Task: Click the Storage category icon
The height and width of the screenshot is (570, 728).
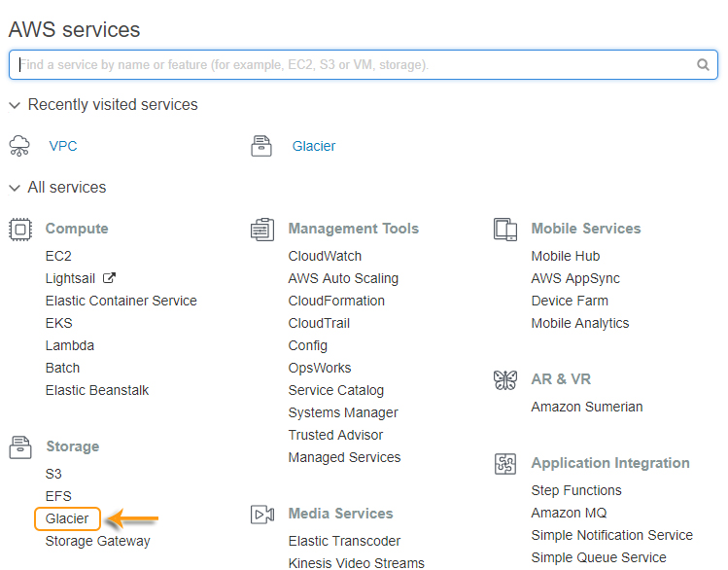Action: 20,447
